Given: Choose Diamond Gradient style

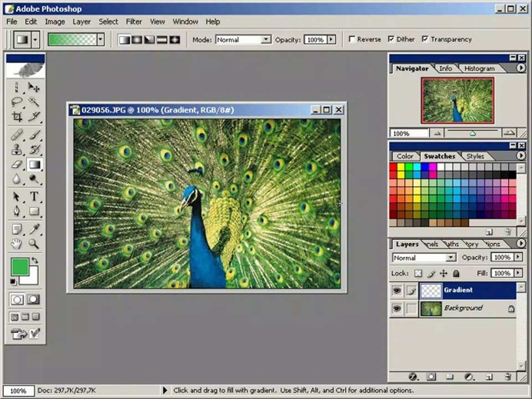Looking at the screenshot, I should coord(175,40).
